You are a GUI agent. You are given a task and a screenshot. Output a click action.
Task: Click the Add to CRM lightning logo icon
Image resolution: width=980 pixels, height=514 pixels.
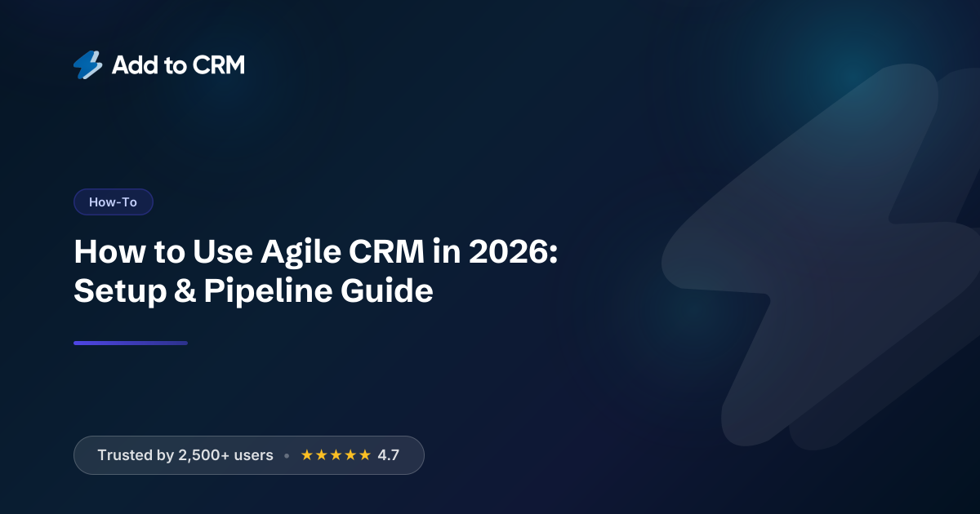click(88, 65)
